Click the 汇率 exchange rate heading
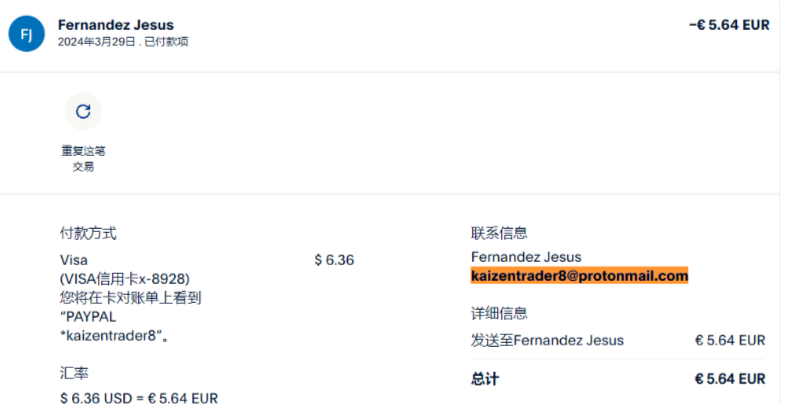The width and height of the screenshot is (798, 404). (74, 372)
